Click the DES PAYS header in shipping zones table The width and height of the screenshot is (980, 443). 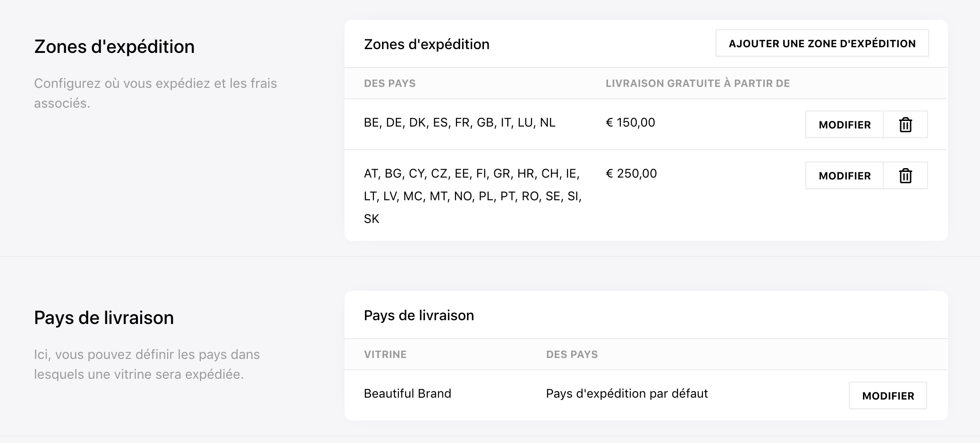[389, 84]
